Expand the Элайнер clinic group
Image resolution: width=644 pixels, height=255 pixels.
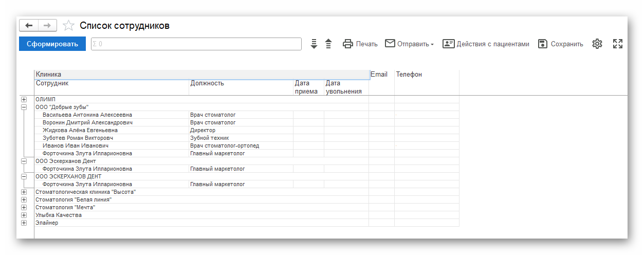click(x=24, y=223)
